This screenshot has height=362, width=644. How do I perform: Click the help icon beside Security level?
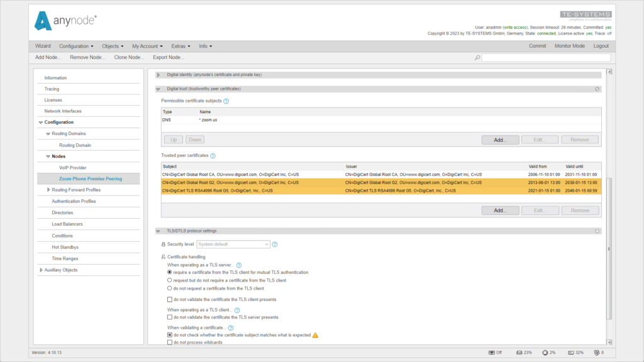coord(275,244)
